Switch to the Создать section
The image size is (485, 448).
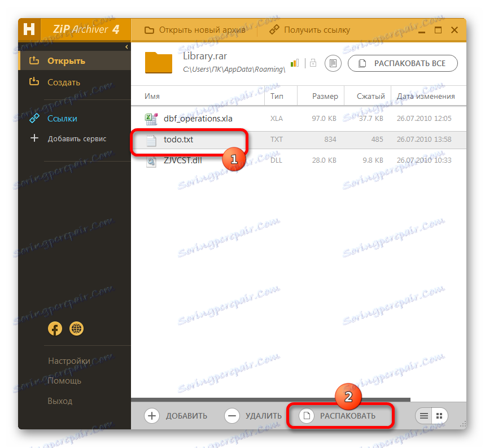(75, 82)
